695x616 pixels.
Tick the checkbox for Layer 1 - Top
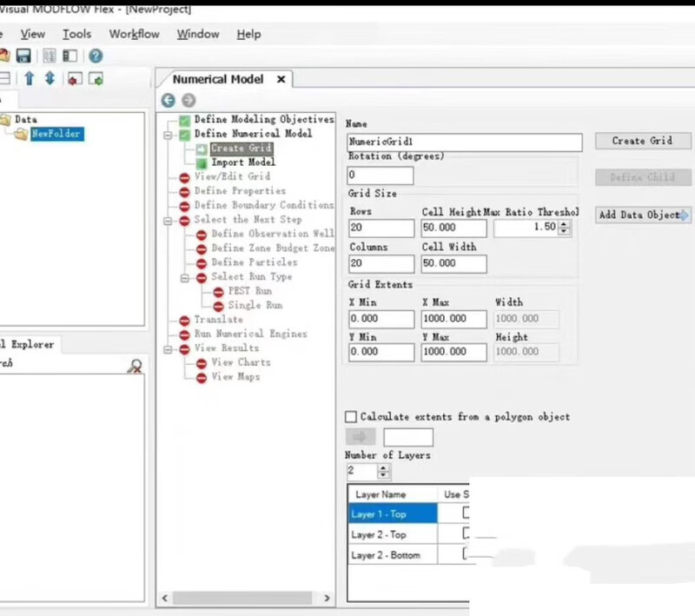[x=467, y=513]
